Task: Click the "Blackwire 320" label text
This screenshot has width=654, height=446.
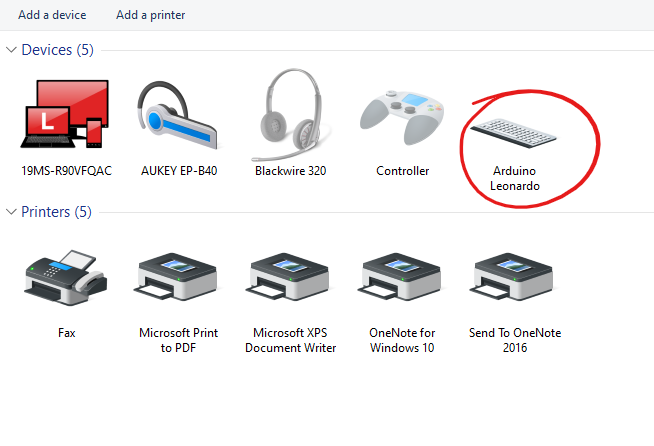Action: click(x=291, y=171)
